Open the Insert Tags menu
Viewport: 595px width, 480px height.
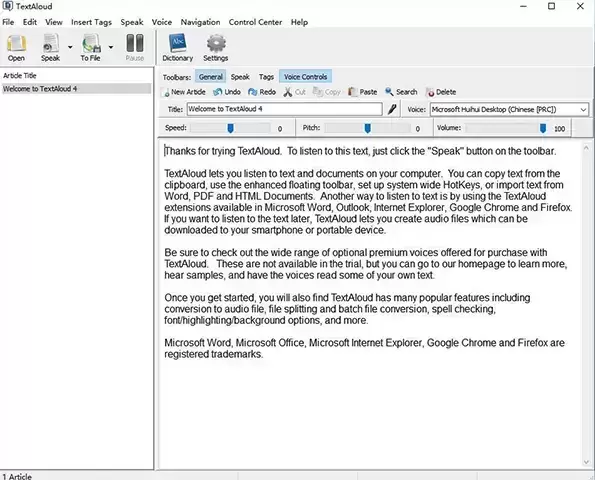coord(91,22)
